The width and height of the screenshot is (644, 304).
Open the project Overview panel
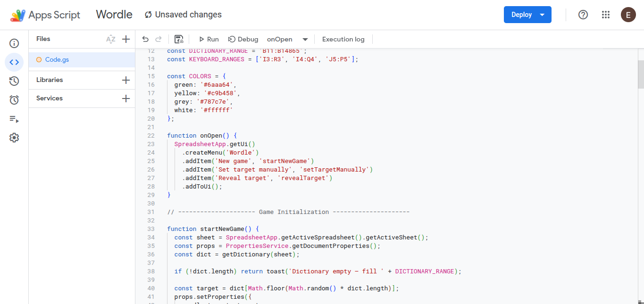pyautogui.click(x=14, y=43)
